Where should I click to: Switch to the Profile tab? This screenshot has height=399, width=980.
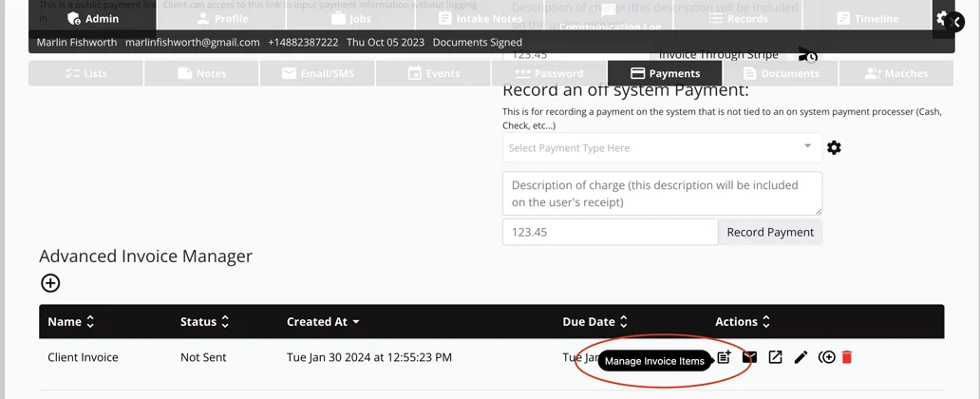[x=221, y=19]
